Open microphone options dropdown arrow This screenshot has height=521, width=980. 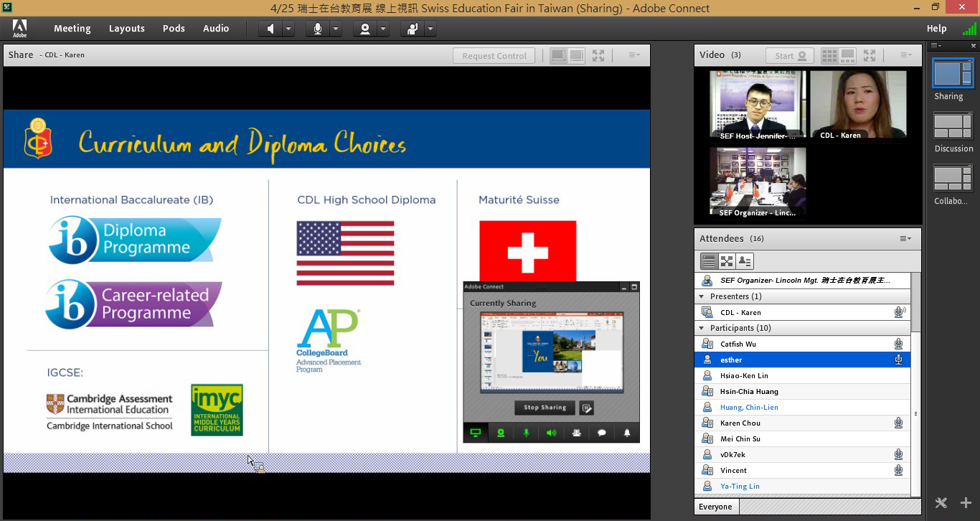tap(336, 29)
